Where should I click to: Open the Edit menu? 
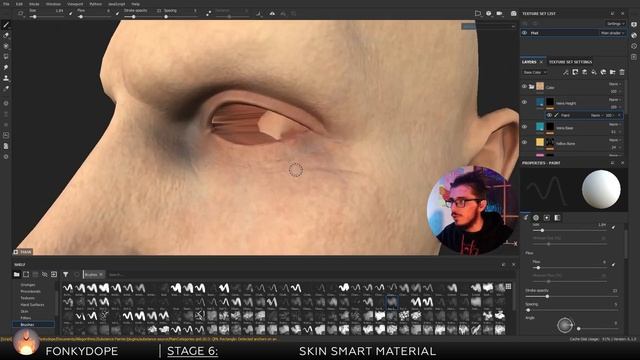click(19, 4)
